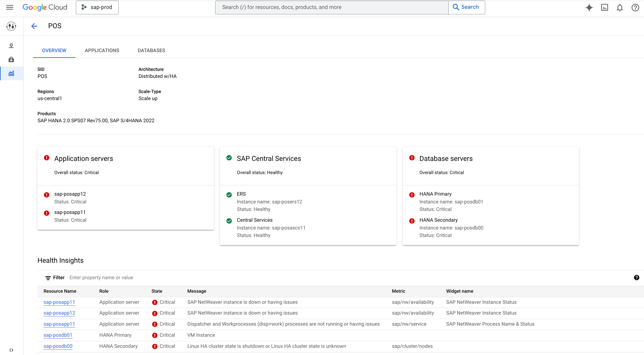Click the Workload Manager product icon

point(11,26)
